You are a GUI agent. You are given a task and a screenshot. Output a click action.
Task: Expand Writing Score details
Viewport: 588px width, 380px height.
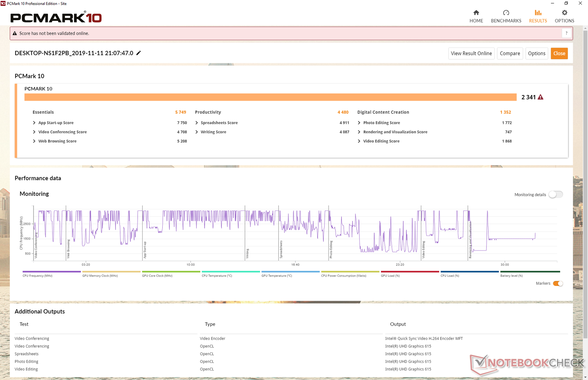click(197, 132)
